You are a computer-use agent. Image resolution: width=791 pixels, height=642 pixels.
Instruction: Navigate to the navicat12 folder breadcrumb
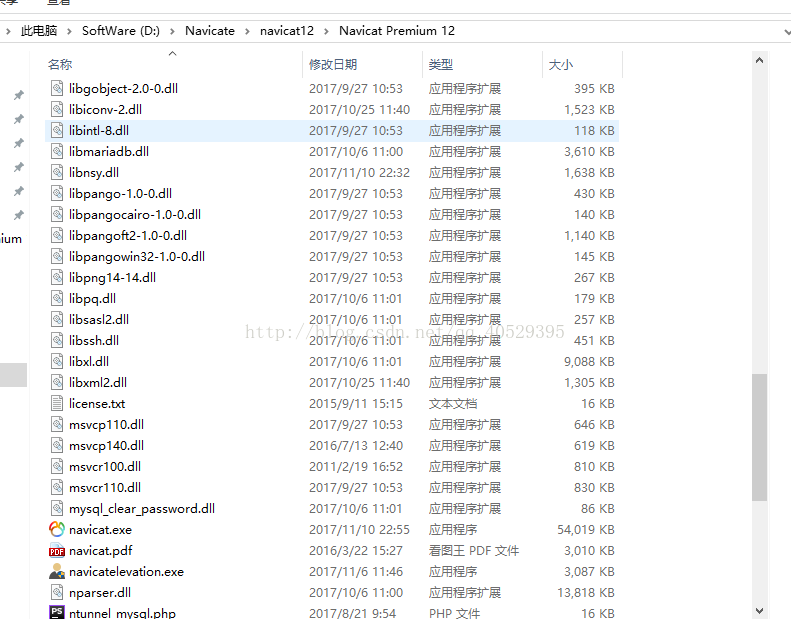coord(287,31)
